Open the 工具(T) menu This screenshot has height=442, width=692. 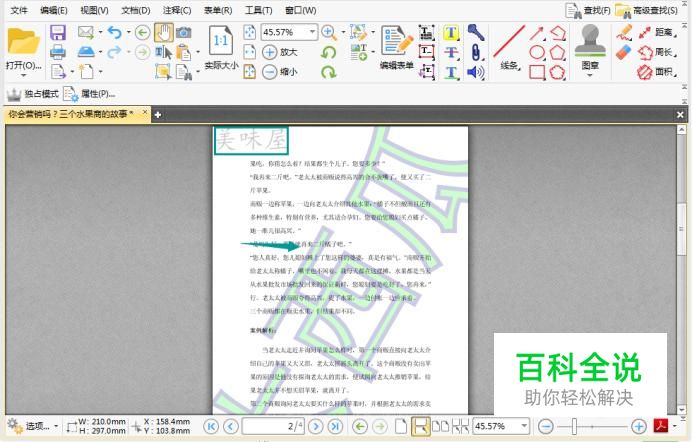point(259,10)
